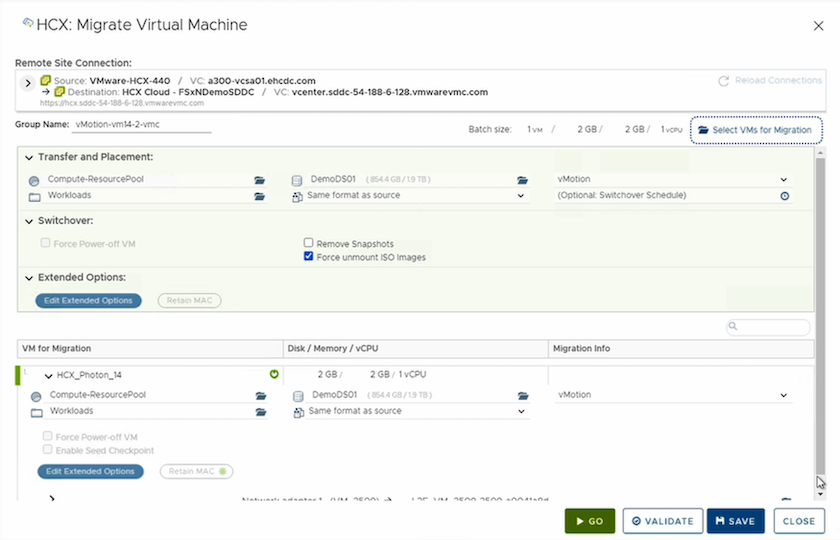This screenshot has width=840, height=540.
Task: Uncheck Force unmount ISO Images
Action: (x=309, y=257)
